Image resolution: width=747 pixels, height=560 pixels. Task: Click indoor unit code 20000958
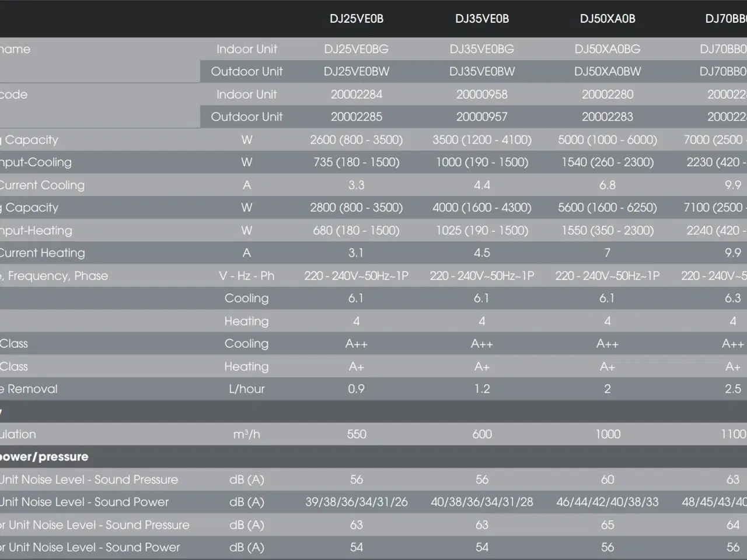[x=482, y=94]
